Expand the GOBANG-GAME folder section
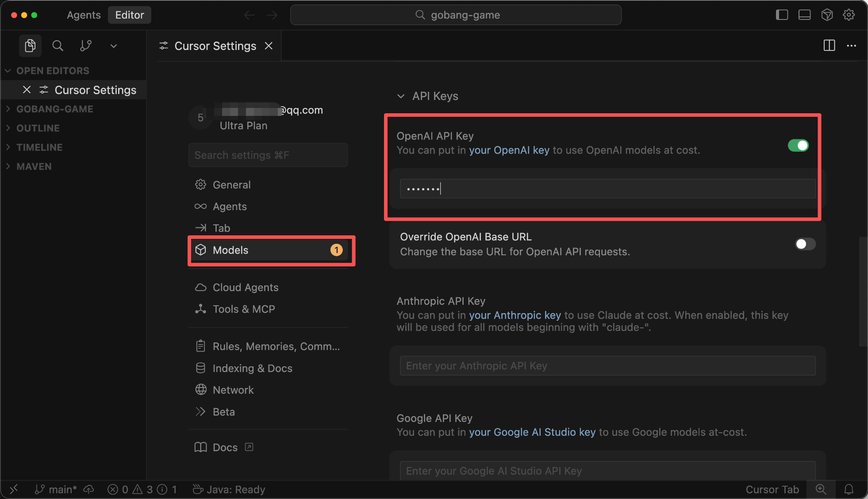The height and width of the screenshot is (499, 868). pos(54,109)
